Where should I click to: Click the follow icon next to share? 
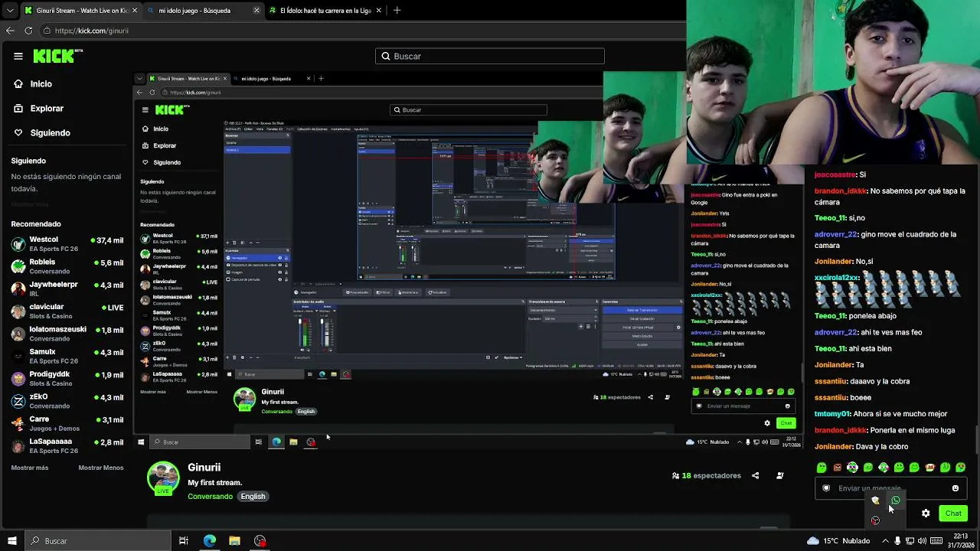pos(780,475)
